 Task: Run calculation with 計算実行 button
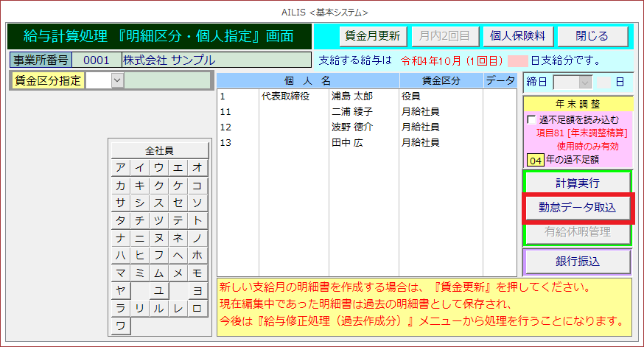[577, 183]
